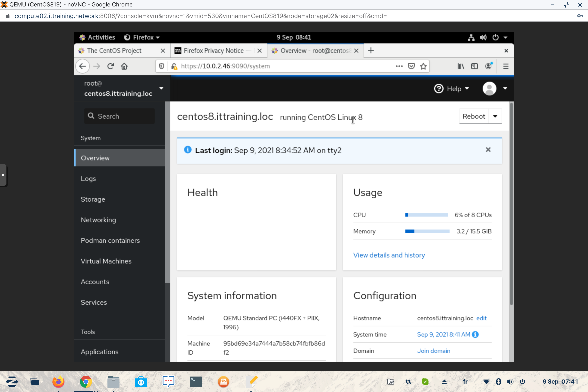
Task: Click the 9 Sep 08:41 clock in GNOME bar
Action: point(294,37)
